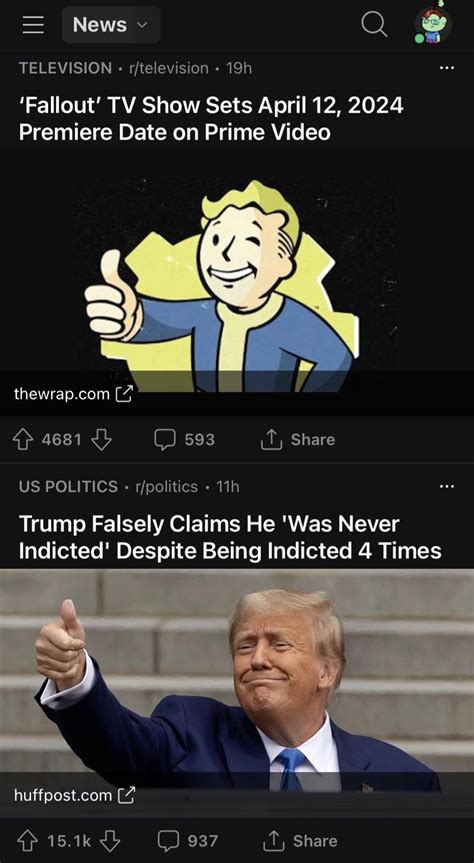Open more options for the Fallout post
This screenshot has height=863, width=474.
447,68
